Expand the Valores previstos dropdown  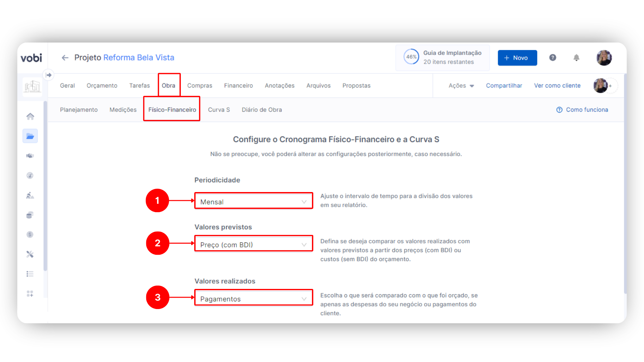(x=254, y=244)
